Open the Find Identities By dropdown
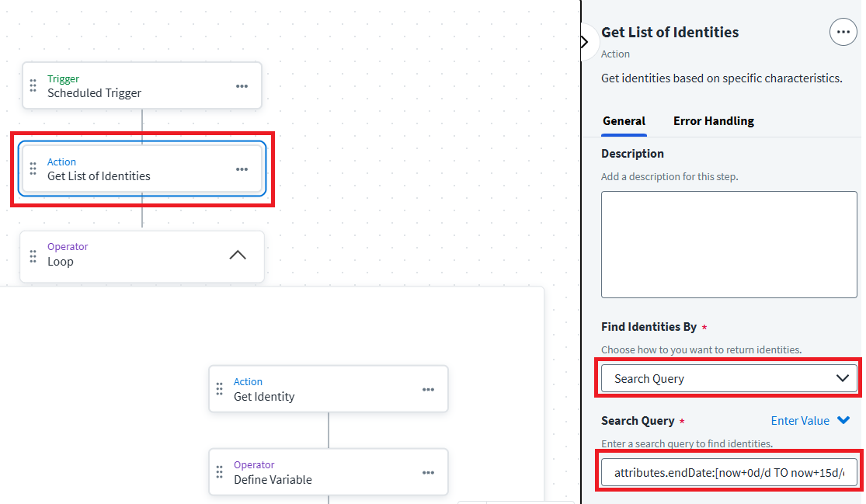The width and height of the screenshot is (866, 504). tap(729, 378)
